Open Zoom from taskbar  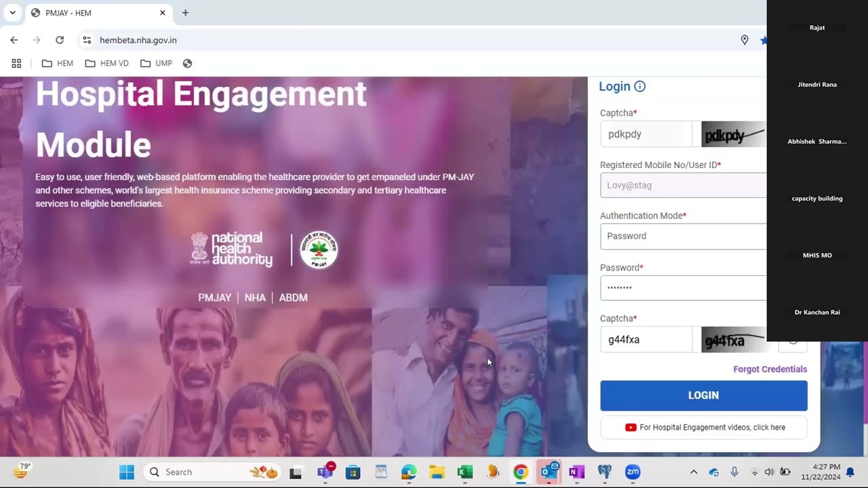click(x=633, y=472)
